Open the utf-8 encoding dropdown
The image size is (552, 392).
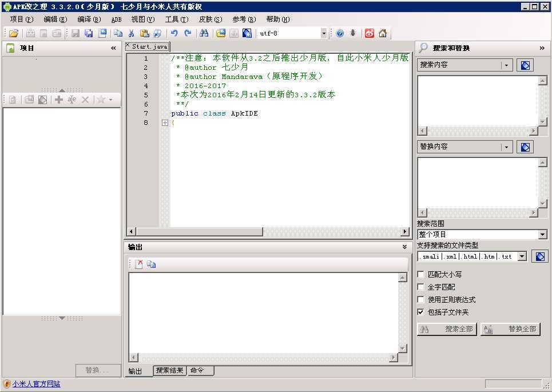coord(323,33)
